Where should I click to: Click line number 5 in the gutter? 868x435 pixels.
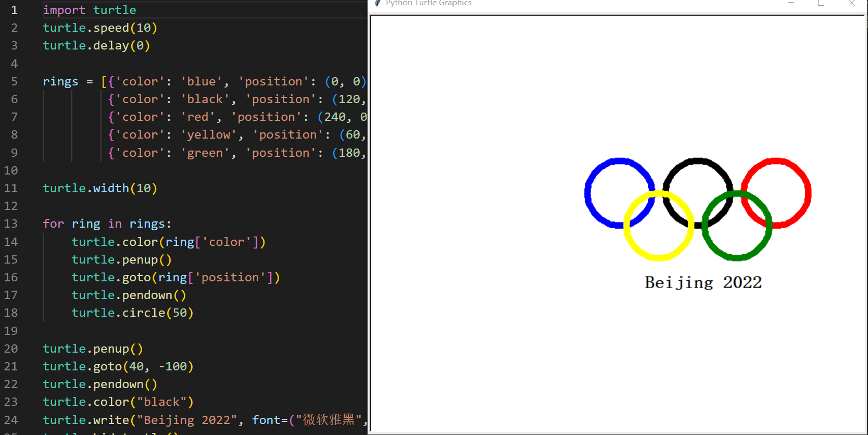coord(14,81)
